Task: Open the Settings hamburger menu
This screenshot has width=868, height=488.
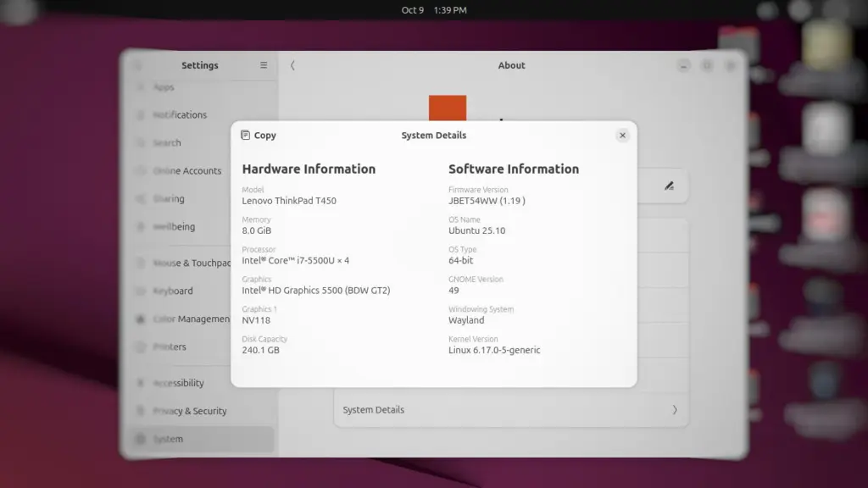Action: pyautogui.click(x=264, y=65)
